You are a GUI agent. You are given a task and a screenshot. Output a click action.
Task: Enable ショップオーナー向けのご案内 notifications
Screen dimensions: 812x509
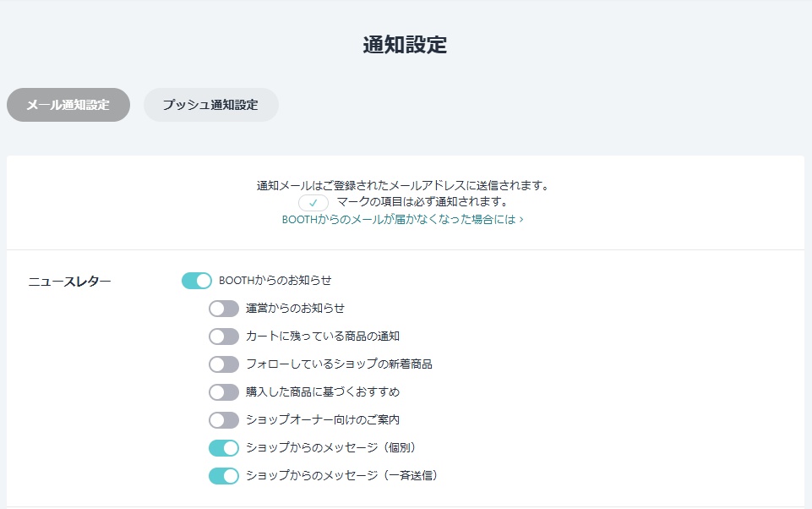pyautogui.click(x=223, y=419)
